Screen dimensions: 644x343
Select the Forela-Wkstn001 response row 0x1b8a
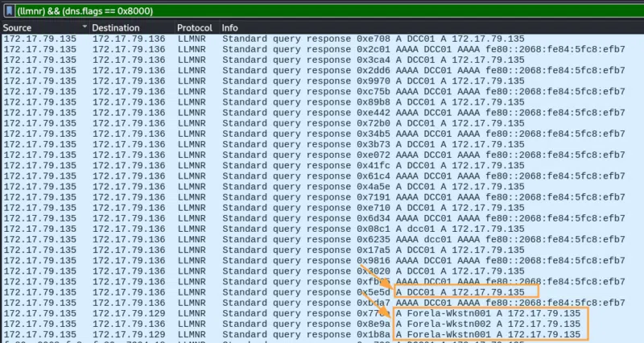[x=323, y=334]
